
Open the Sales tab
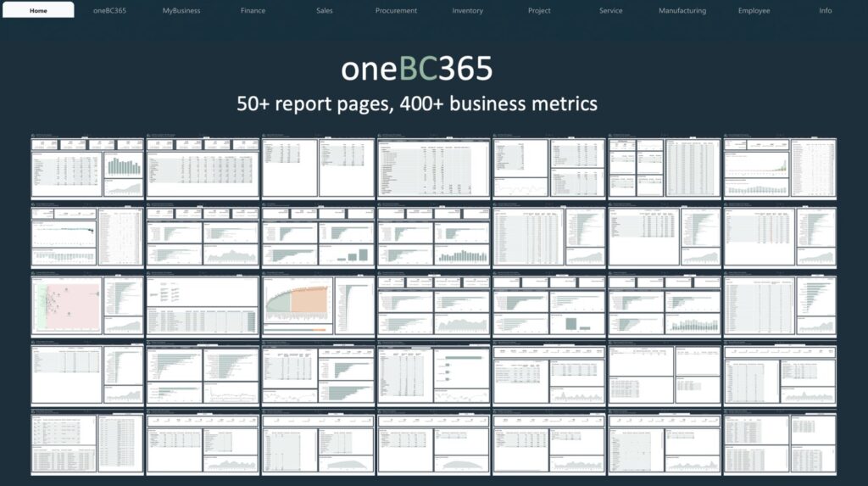pos(325,10)
